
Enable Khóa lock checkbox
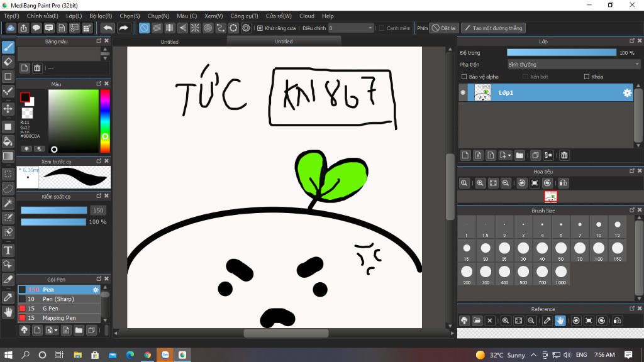pyautogui.click(x=587, y=77)
